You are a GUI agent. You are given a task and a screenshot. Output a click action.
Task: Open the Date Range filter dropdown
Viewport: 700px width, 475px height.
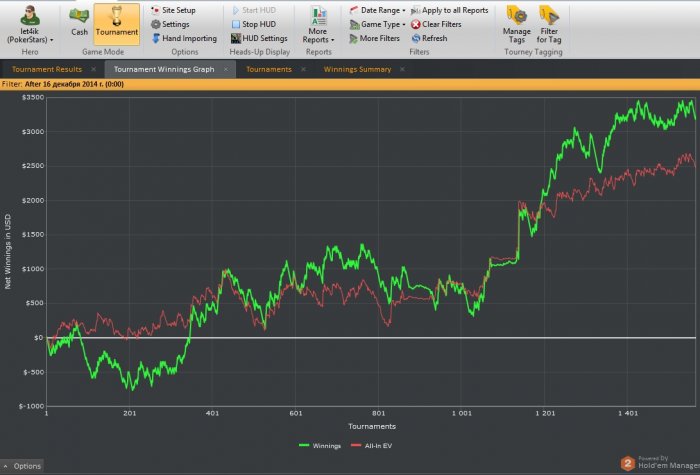point(376,10)
